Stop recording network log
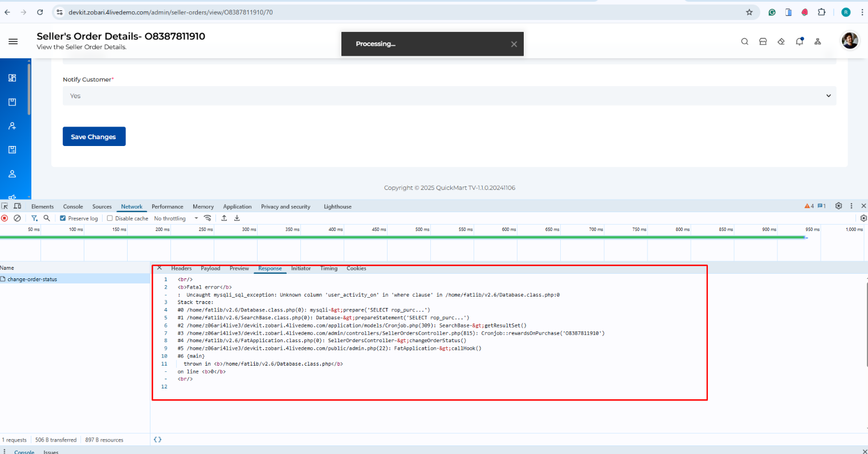Screen dimensions: 868x454 coord(5,218)
